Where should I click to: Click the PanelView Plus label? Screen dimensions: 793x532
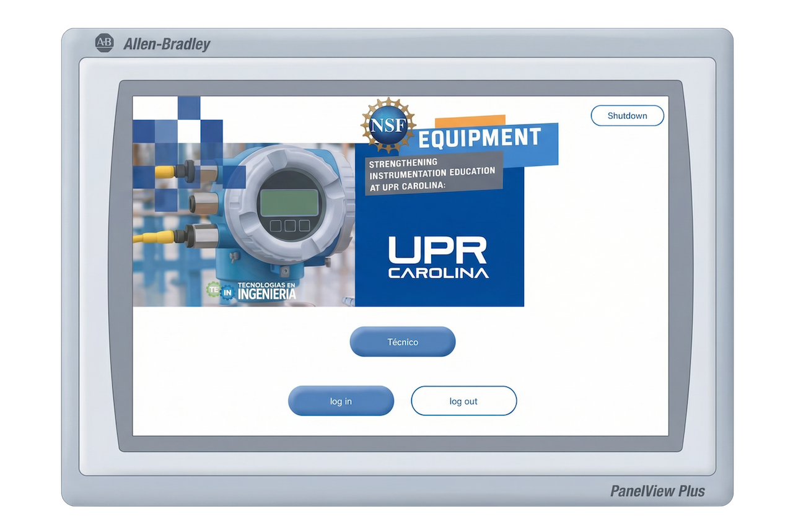coord(657,491)
